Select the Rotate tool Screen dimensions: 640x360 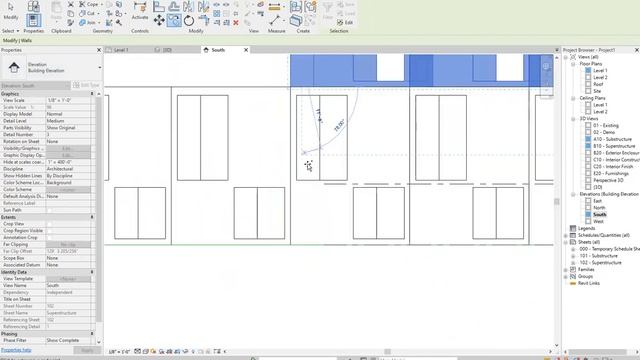(189, 20)
